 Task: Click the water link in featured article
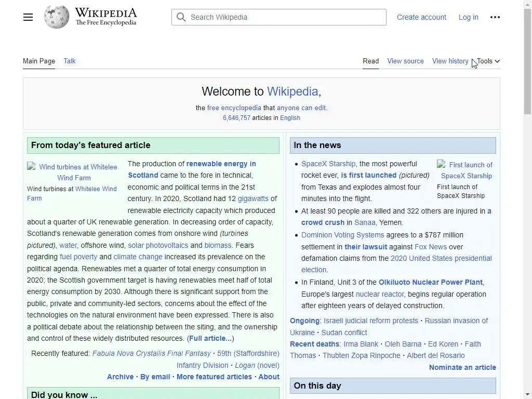[68, 245]
